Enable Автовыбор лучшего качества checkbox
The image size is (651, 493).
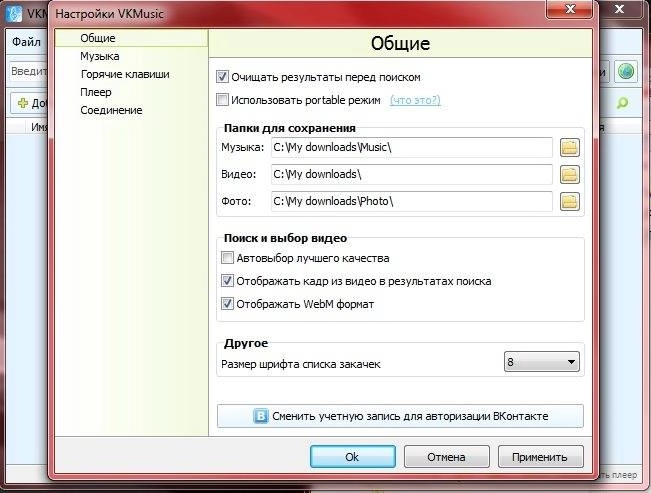click(227, 258)
